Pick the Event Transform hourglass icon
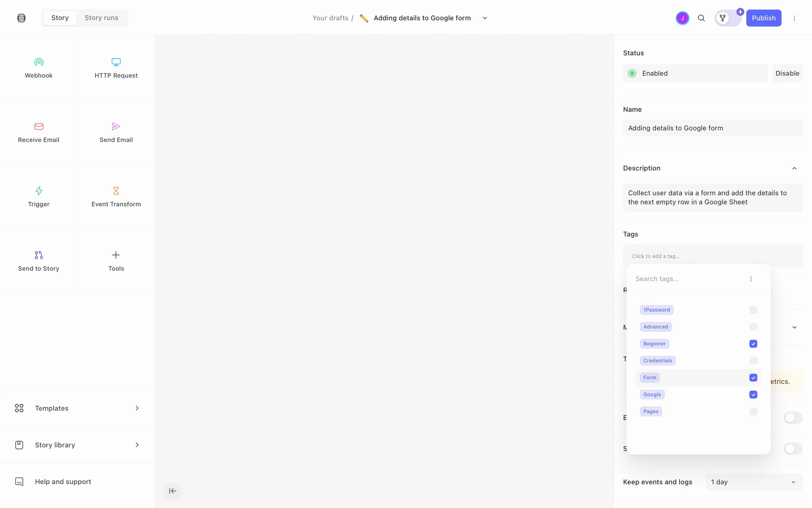This screenshot has height=508, width=812. click(x=116, y=191)
